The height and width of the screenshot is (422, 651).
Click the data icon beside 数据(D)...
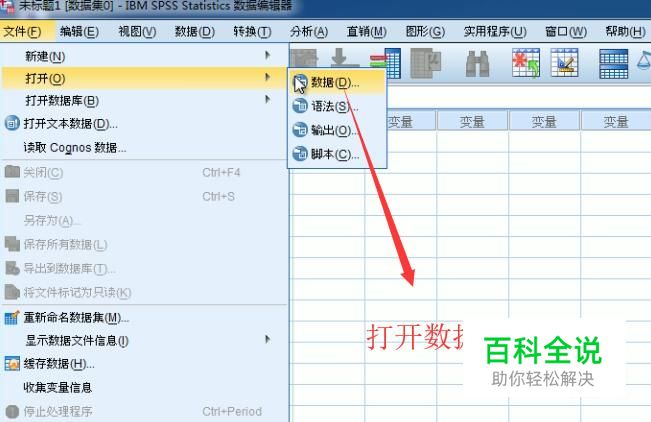(x=300, y=82)
